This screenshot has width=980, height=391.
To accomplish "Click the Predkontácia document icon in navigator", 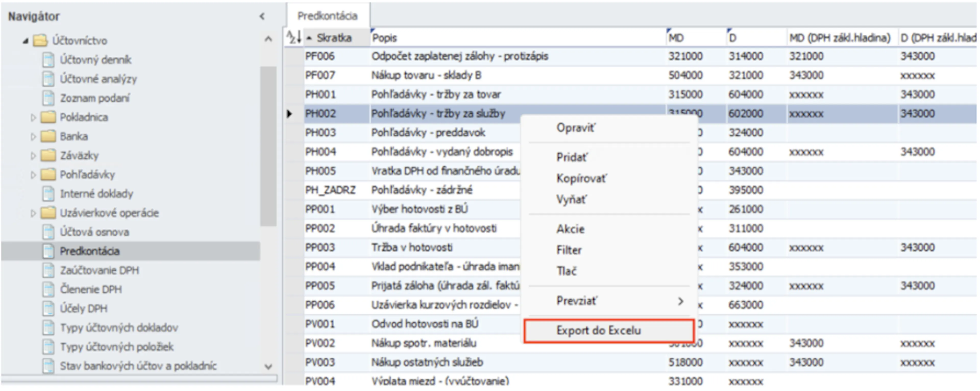I will click(x=48, y=251).
